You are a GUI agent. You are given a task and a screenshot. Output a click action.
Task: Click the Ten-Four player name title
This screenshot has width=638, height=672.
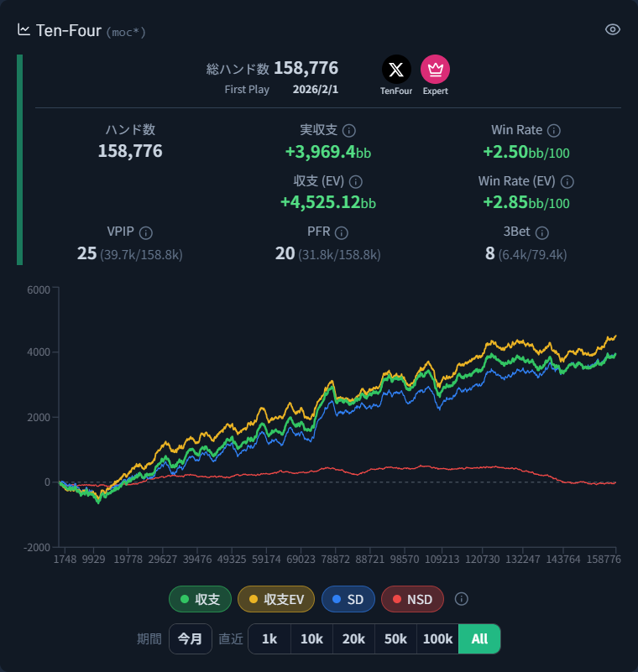click(69, 31)
